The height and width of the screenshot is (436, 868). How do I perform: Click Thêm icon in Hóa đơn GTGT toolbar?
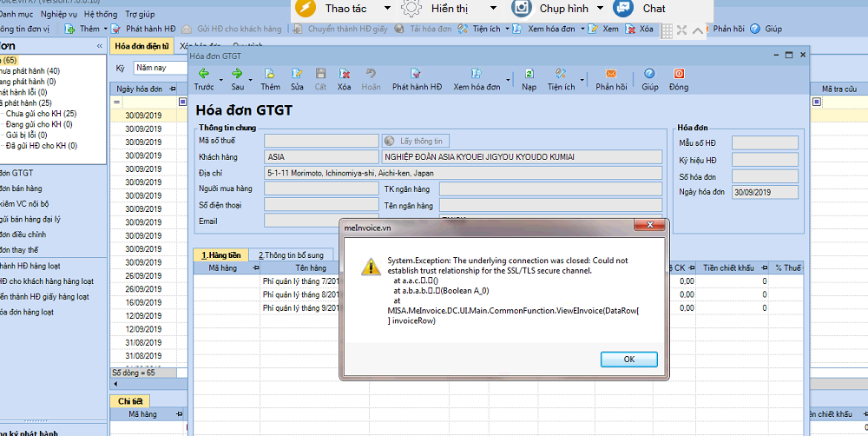270,79
